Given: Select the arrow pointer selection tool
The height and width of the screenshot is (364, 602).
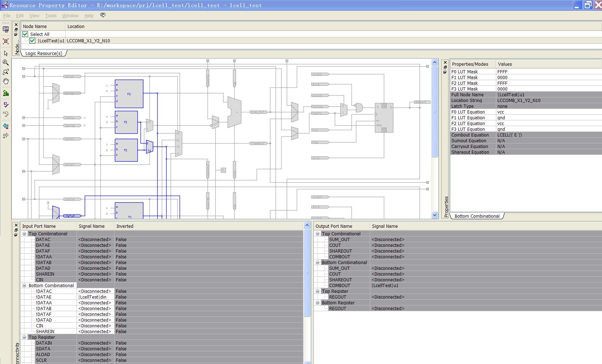Looking at the screenshot, I should pyautogui.click(x=6, y=54).
